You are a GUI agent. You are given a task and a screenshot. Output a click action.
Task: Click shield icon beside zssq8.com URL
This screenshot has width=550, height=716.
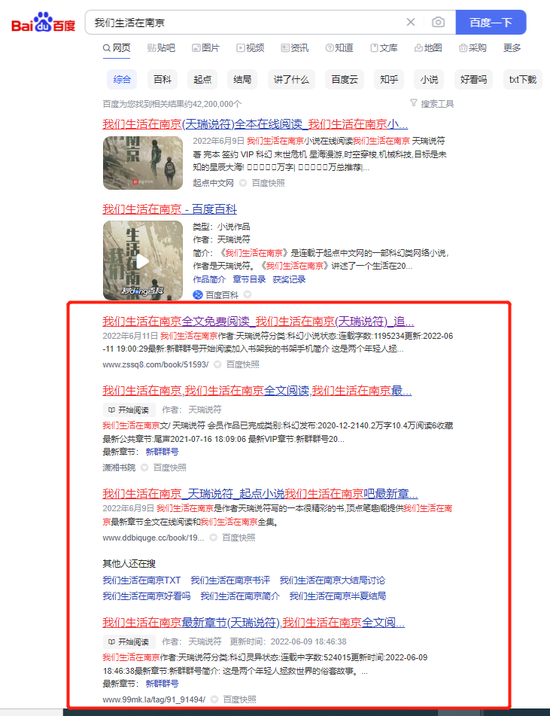coord(218,364)
